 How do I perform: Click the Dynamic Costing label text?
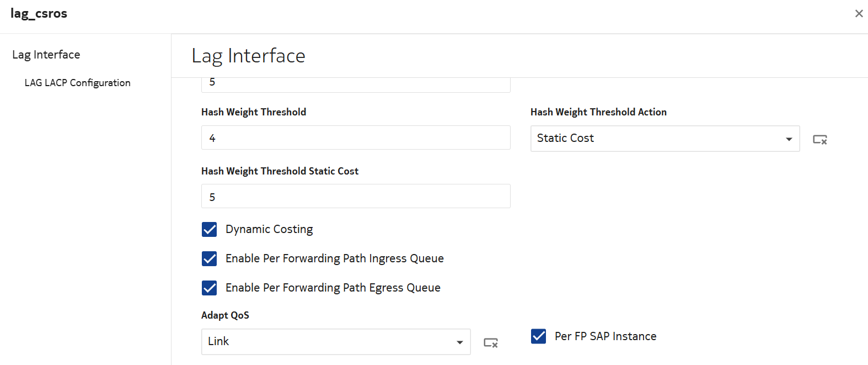pos(269,229)
